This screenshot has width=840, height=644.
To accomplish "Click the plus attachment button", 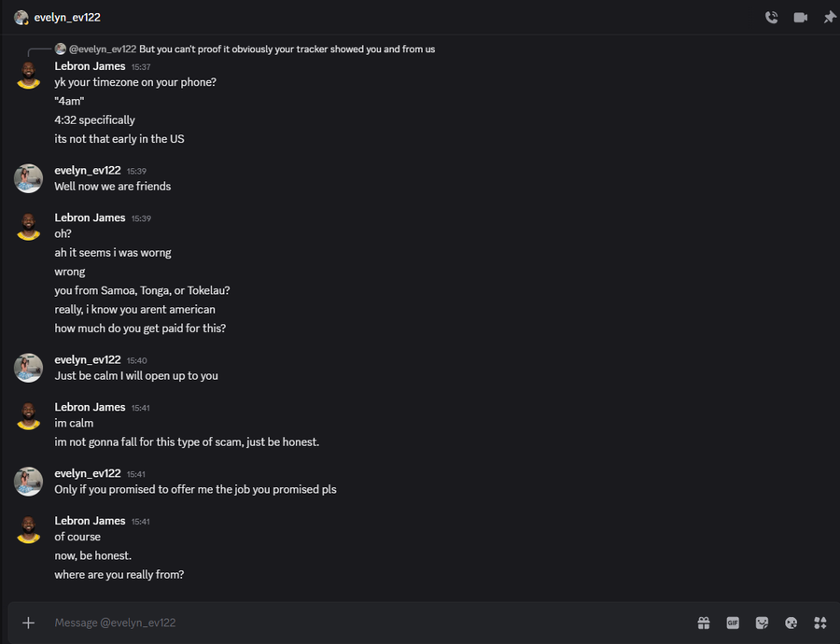I will tap(28, 623).
